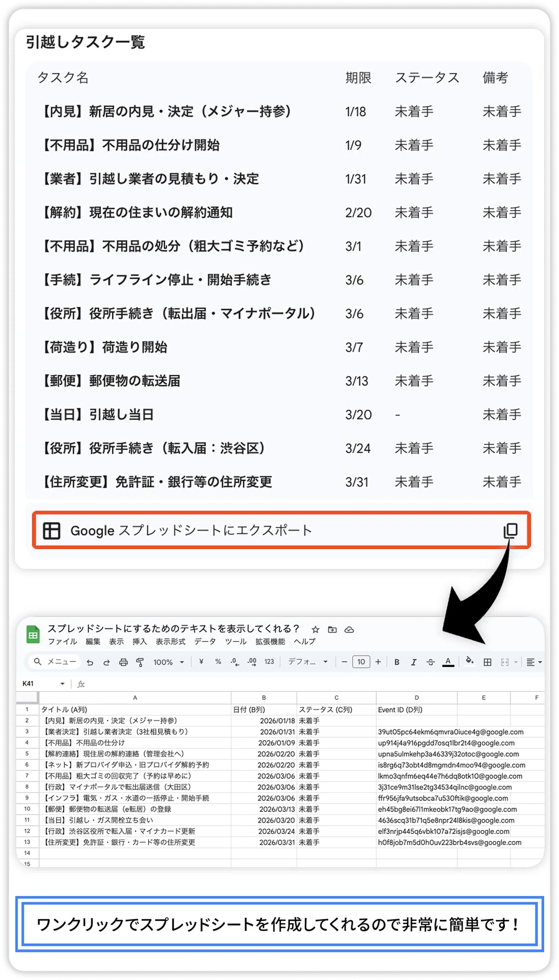Check the cloud save status icon
Screen dimensions: 559x980
349,629
